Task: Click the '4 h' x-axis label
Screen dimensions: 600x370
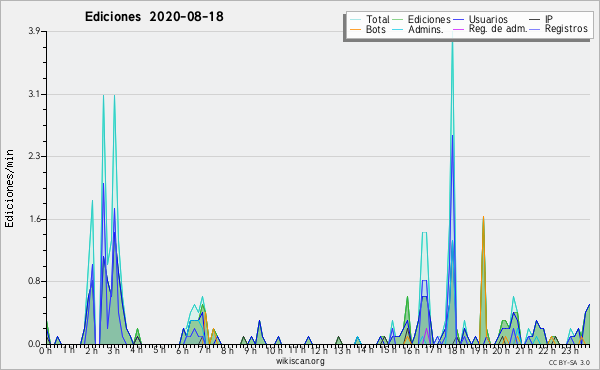Action: coord(136,351)
